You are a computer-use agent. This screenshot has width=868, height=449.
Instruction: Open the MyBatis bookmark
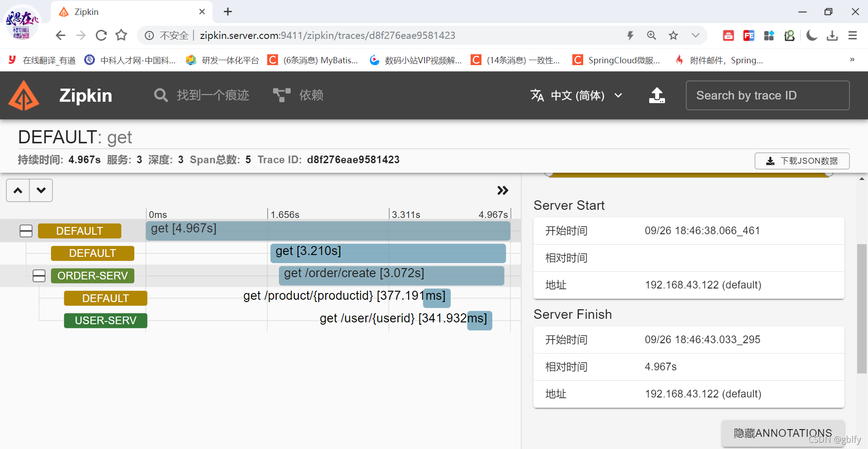(x=313, y=60)
